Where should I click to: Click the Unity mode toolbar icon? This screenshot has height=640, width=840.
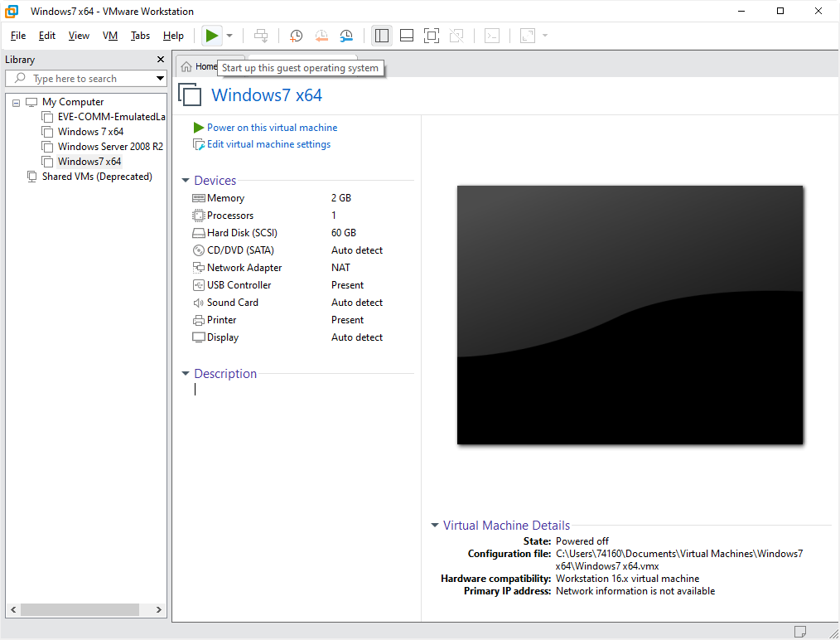(456, 36)
